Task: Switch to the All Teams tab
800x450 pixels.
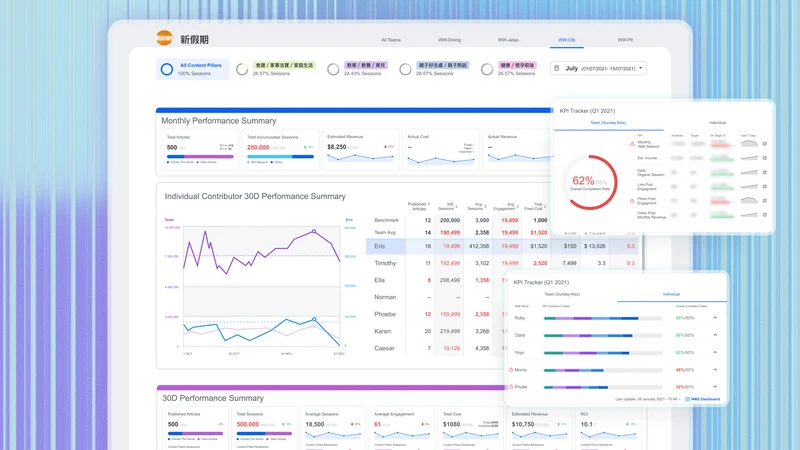Action: (391, 40)
